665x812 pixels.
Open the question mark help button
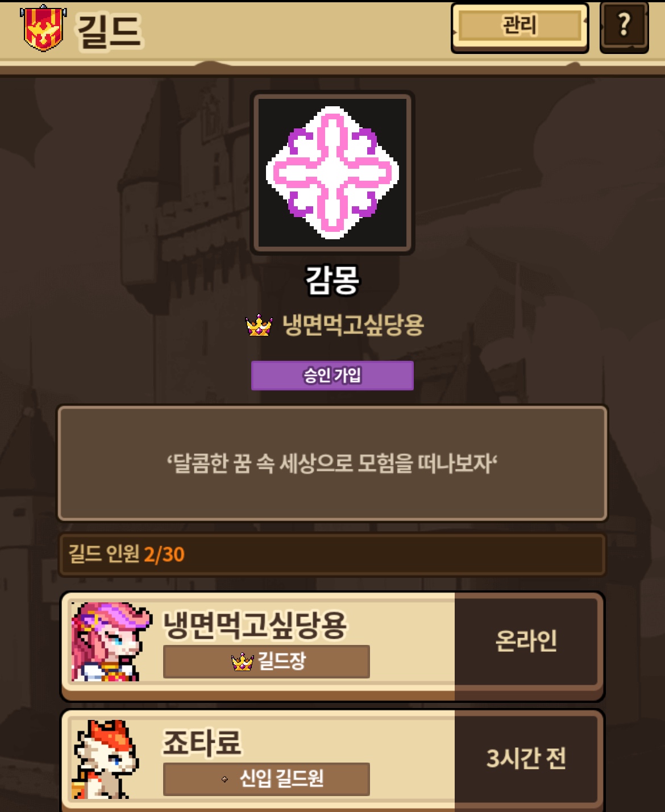coord(624,27)
